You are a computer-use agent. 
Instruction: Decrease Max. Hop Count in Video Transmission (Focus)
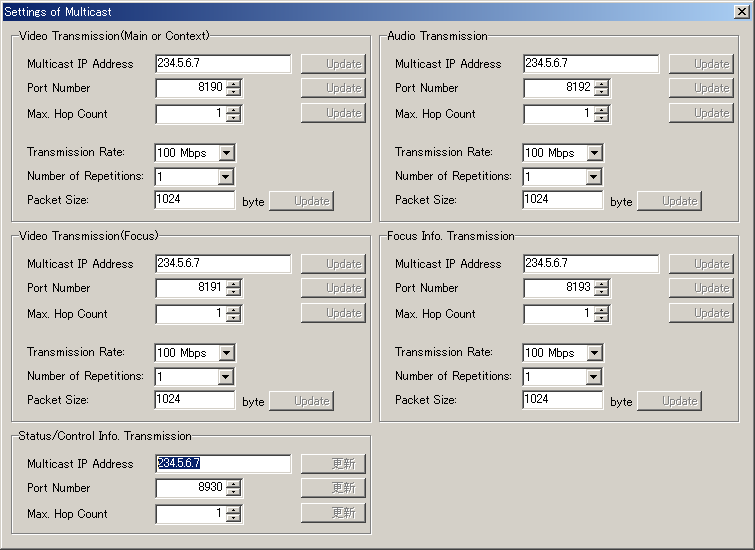pyautogui.click(x=233, y=318)
